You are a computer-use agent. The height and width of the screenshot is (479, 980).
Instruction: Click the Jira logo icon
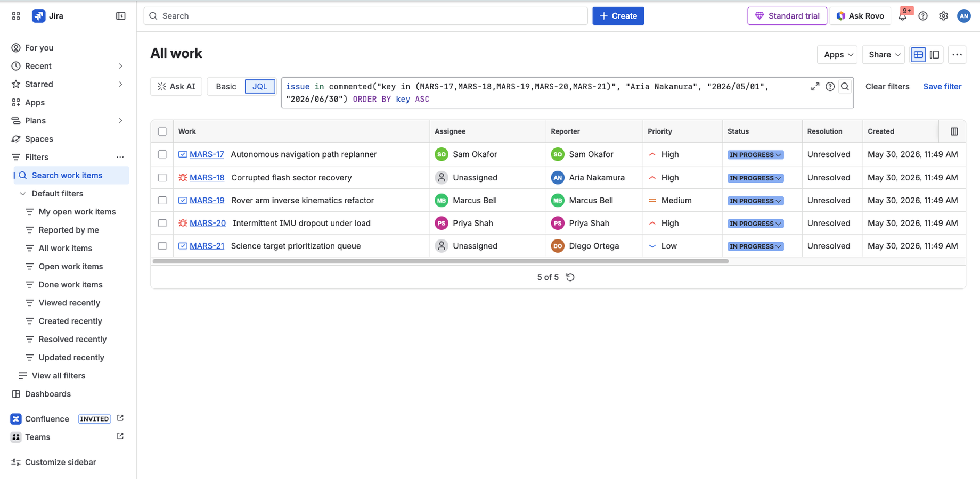click(38, 16)
